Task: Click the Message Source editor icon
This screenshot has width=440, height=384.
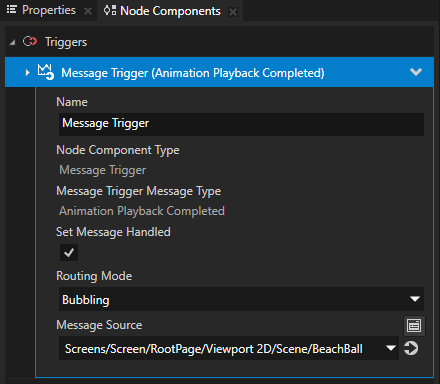Action: pyautogui.click(x=414, y=325)
